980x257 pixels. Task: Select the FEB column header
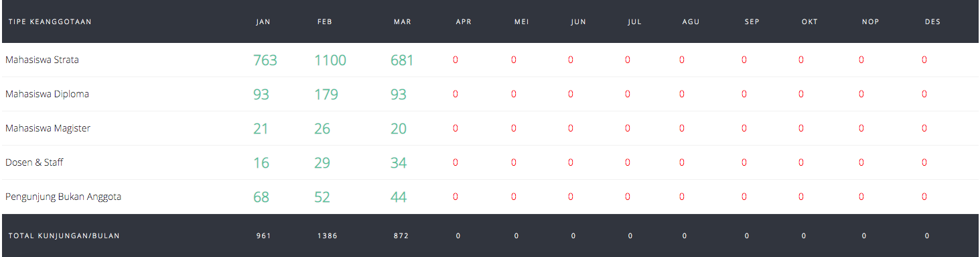(325, 22)
